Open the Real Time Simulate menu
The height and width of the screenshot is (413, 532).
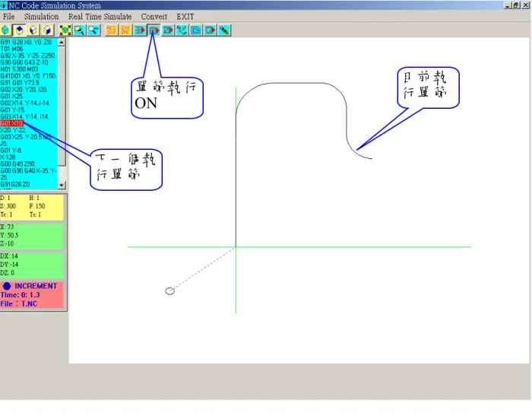point(100,17)
